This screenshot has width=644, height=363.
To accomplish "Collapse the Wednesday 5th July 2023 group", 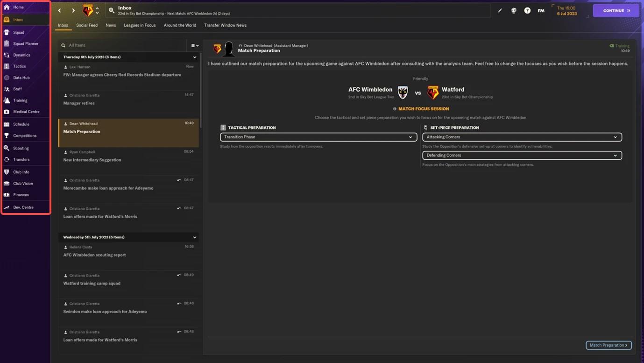I will point(195,237).
